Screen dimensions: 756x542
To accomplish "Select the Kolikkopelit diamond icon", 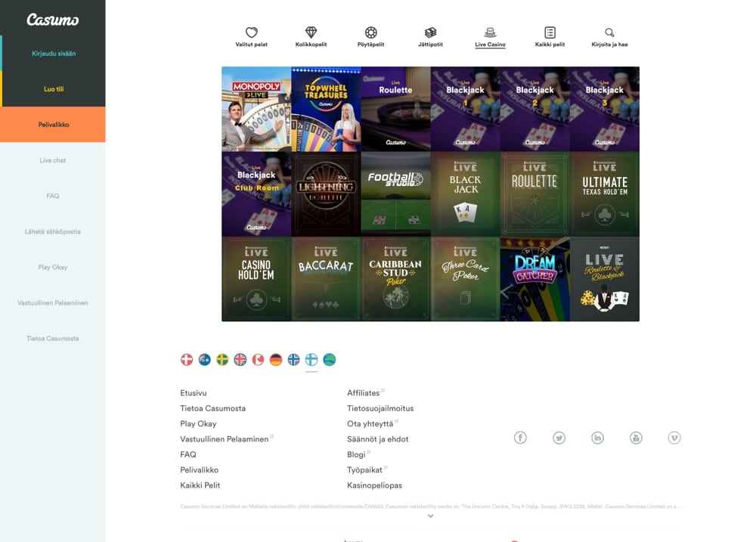I will pos(311,33).
